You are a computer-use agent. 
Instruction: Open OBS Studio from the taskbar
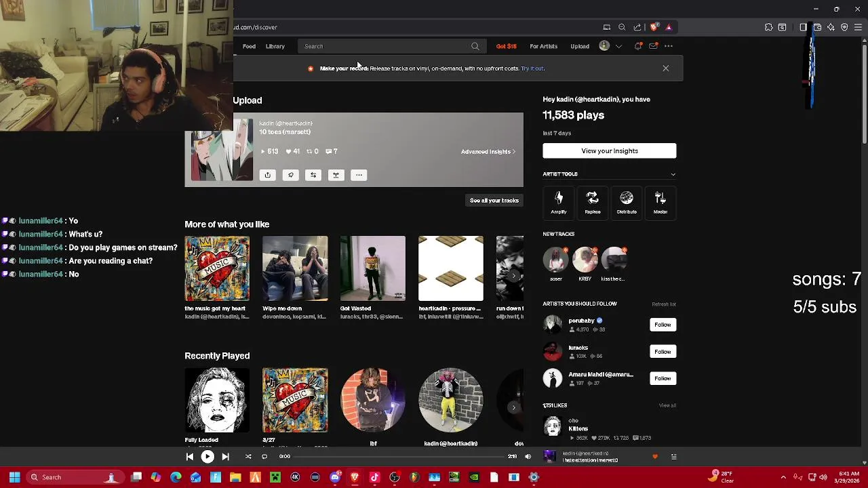[x=395, y=477]
